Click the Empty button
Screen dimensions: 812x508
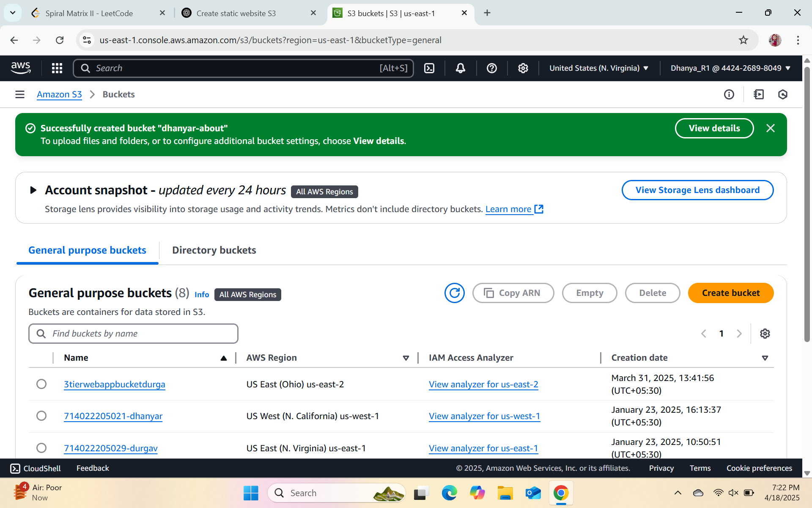590,293
